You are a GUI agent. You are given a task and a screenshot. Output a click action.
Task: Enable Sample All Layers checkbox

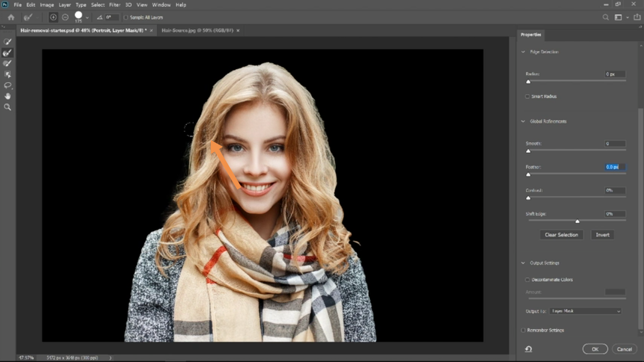click(126, 17)
